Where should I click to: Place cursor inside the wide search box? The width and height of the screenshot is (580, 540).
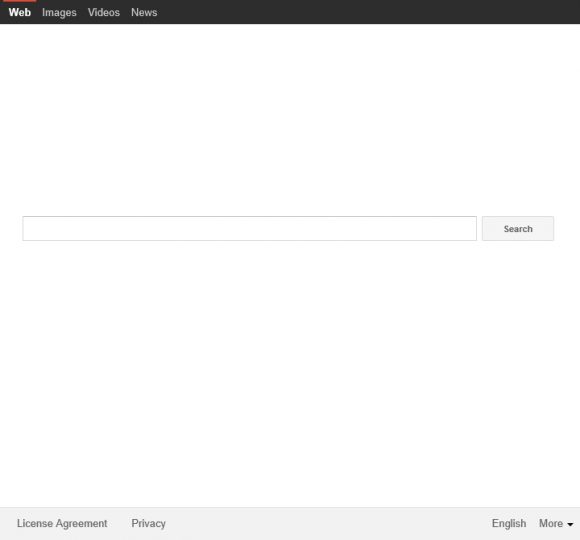(x=249, y=229)
